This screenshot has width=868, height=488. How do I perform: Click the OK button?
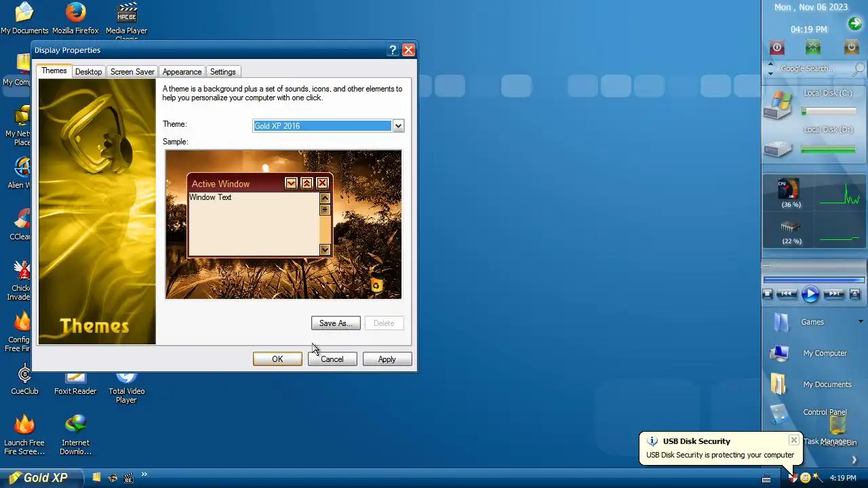[277, 359]
